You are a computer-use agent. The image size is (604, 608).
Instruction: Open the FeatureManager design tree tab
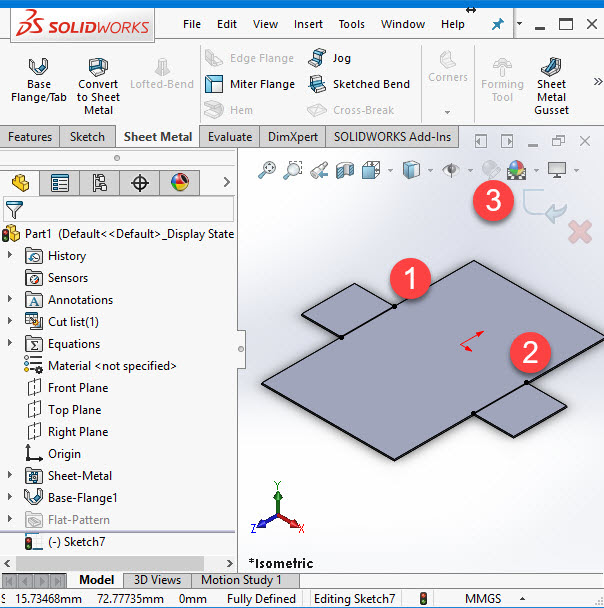click(x=20, y=183)
